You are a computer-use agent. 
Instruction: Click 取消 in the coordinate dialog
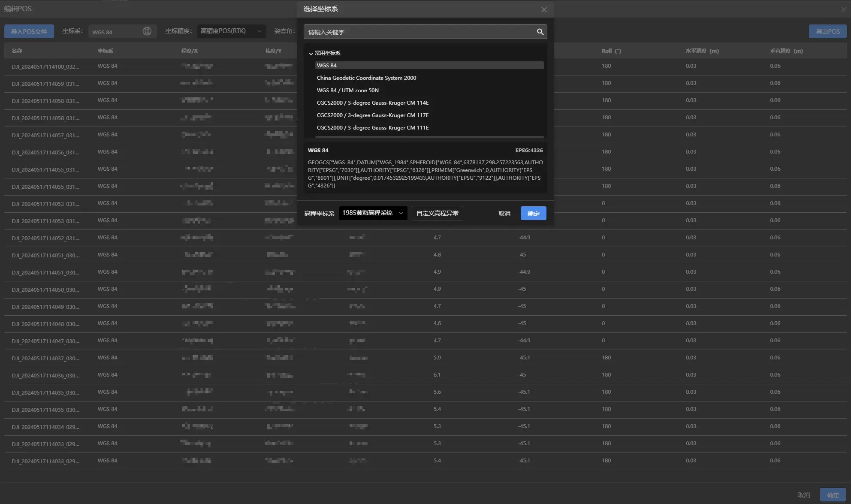tap(504, 214)
